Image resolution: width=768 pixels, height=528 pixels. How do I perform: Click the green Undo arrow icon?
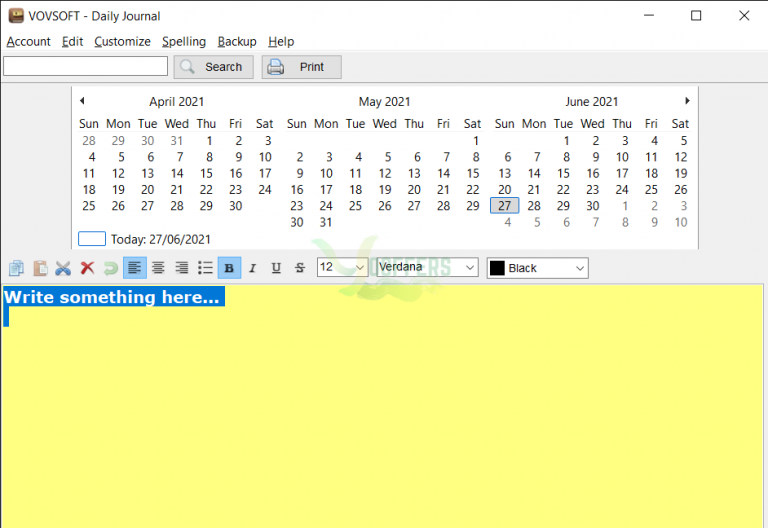point(111,268)
